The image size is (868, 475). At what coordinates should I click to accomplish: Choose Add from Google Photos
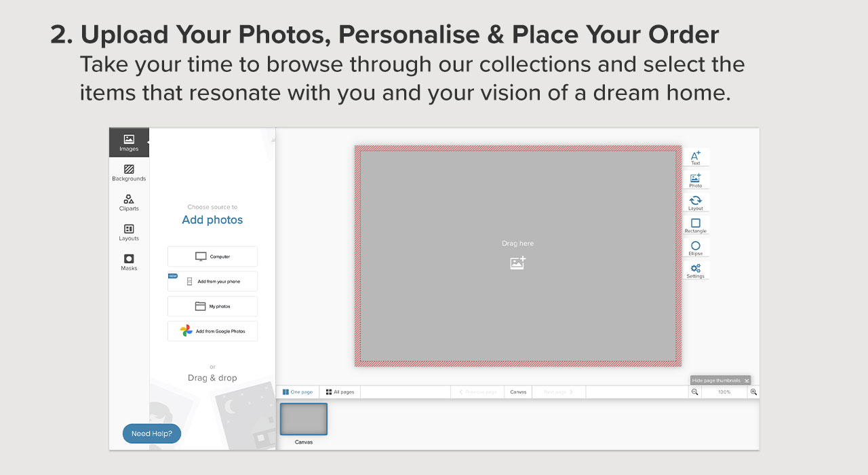click(212, 330)
